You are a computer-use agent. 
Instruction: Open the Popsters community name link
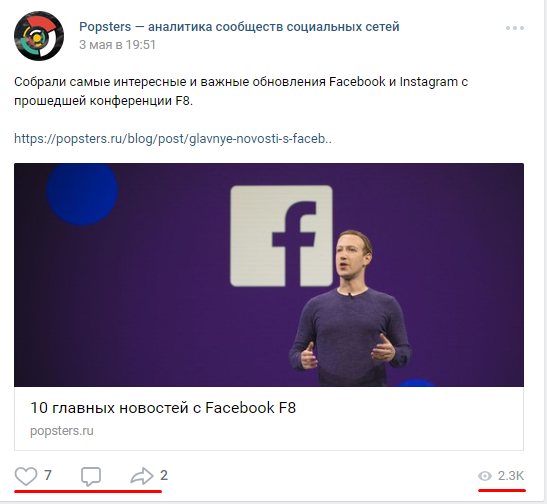point(239,27)
